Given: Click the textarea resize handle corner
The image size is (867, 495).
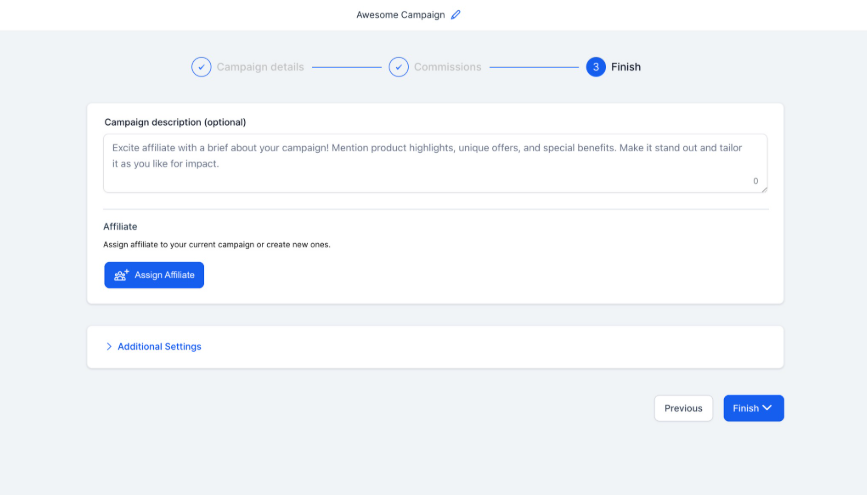Looking at the screenshot, I should point(764,190).
